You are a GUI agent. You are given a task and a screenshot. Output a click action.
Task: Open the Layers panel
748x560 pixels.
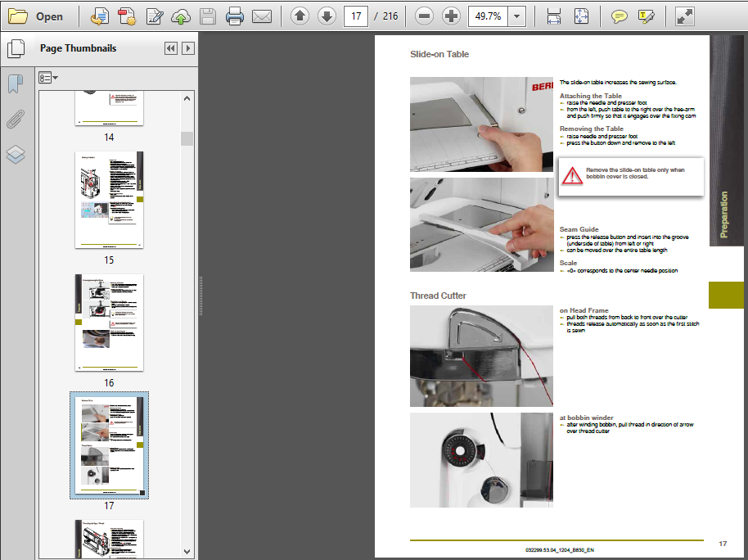(x=16, y=154)
